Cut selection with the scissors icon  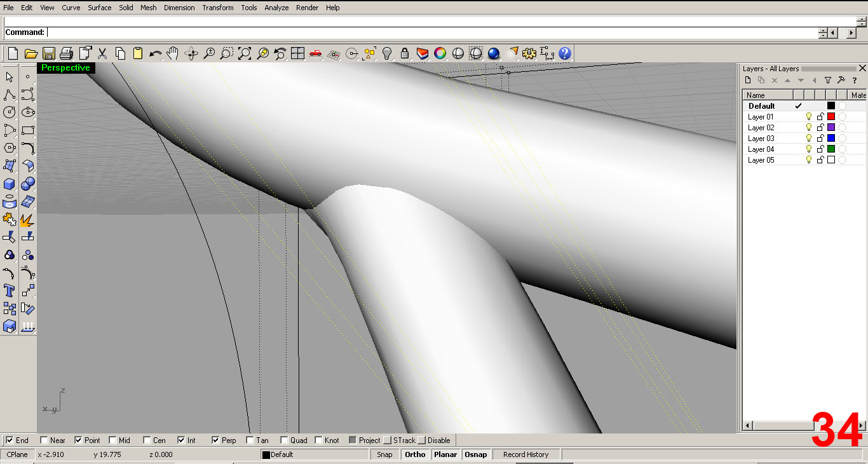[x=102, y=53]
